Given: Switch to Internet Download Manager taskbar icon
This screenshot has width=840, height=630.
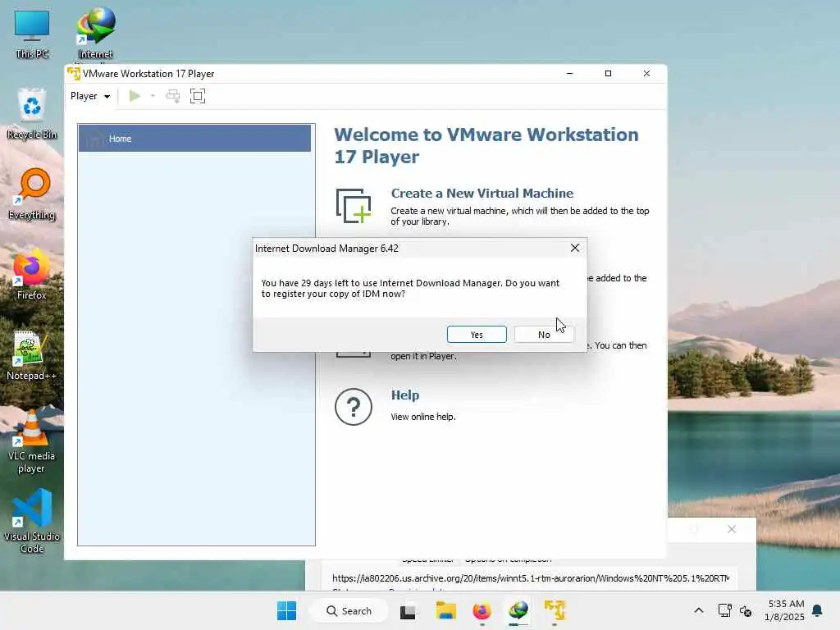Looking at the screenshot, I should [518, 610].
